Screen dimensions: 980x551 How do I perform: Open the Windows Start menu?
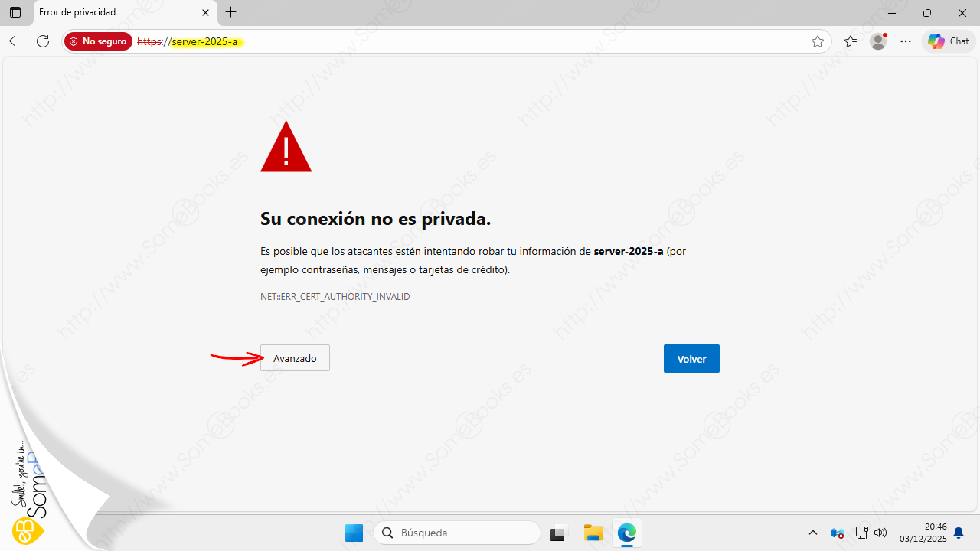pyautogui.click(x=354, y=533)
